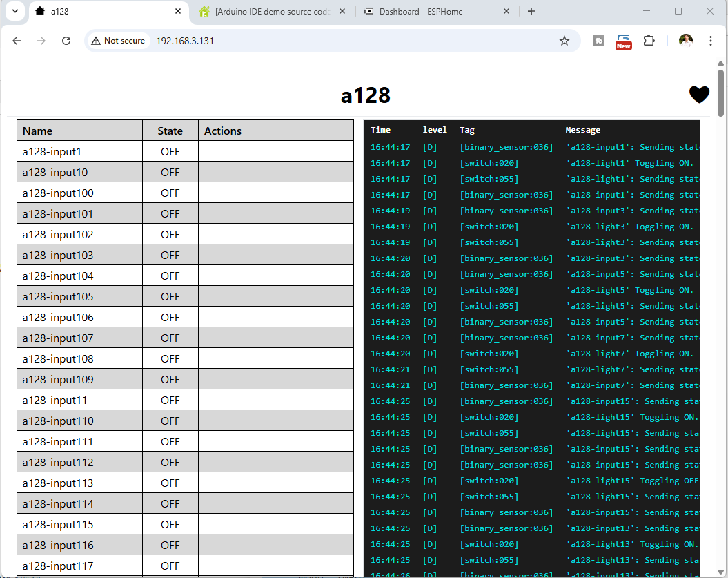
Task: Click the user profile avatar
Action: [x=685, y=41]
